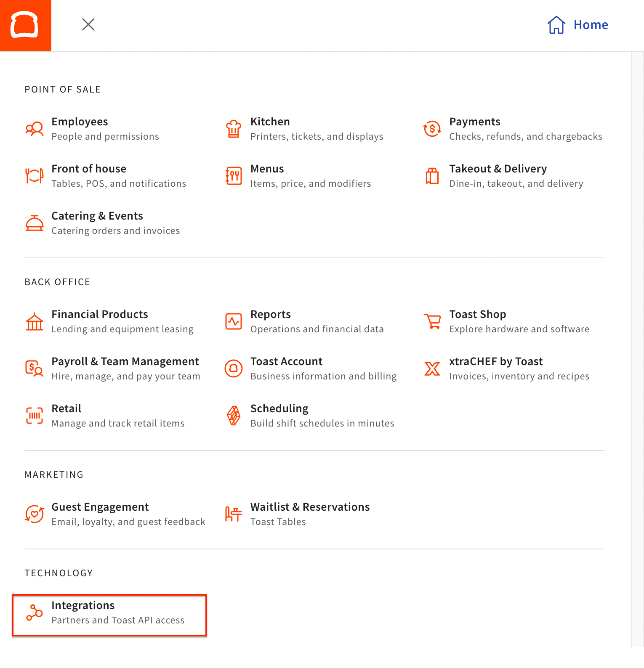Open Front of house settings
The image size is (644, 668).
click(x=89, y=169)
